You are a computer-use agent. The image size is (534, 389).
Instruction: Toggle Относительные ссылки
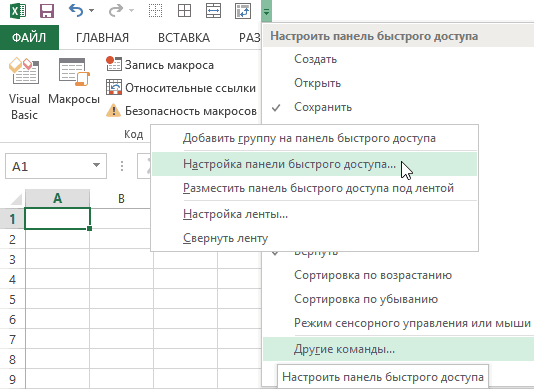click(x=181, y=88)
